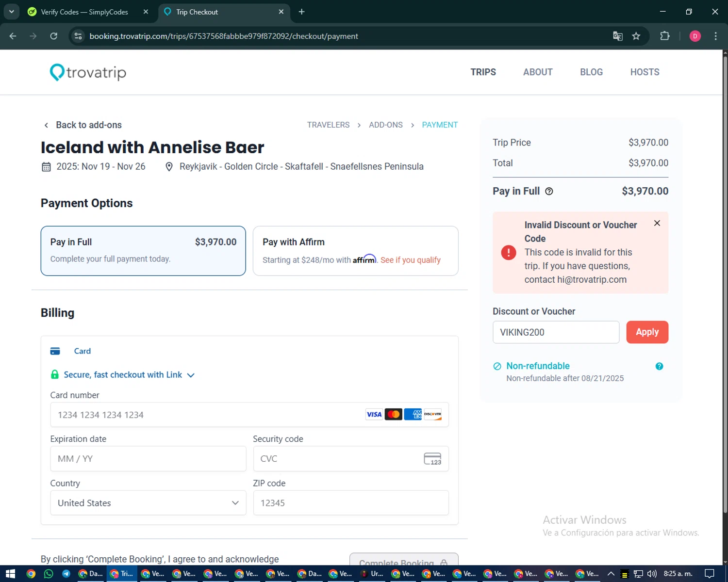The image size is (728, 582).
Task: Go back in browser history
Action: coord(13,36)
